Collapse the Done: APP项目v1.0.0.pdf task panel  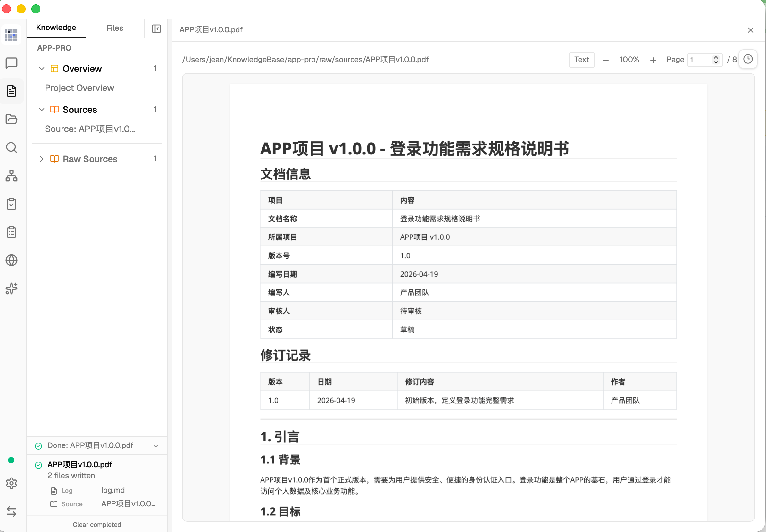156,446
